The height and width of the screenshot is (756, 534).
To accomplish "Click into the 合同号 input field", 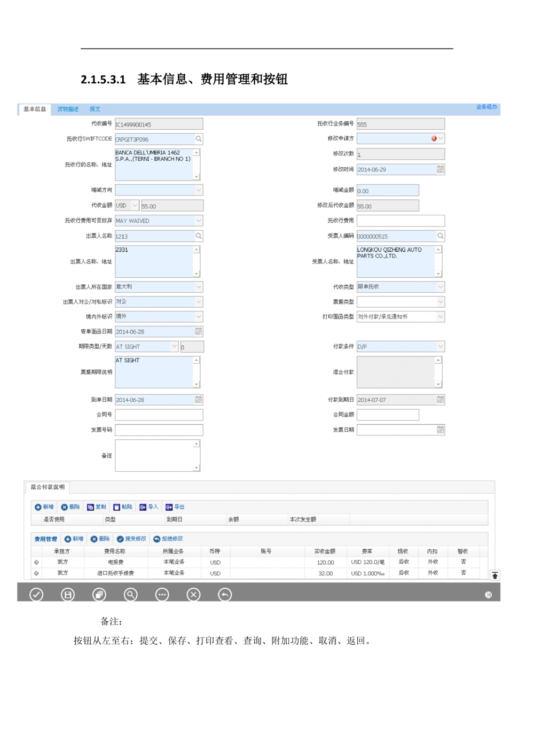I will click(x=159, y=415).
